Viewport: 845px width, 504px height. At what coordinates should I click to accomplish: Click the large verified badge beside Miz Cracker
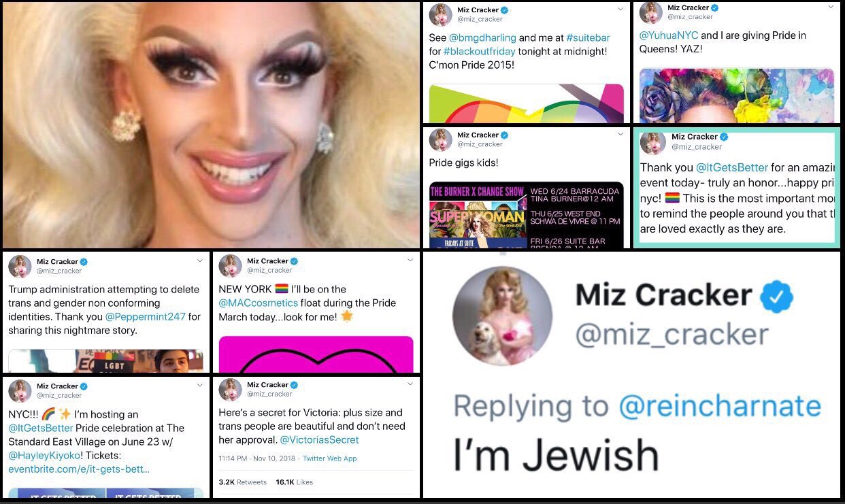point(776,298)
